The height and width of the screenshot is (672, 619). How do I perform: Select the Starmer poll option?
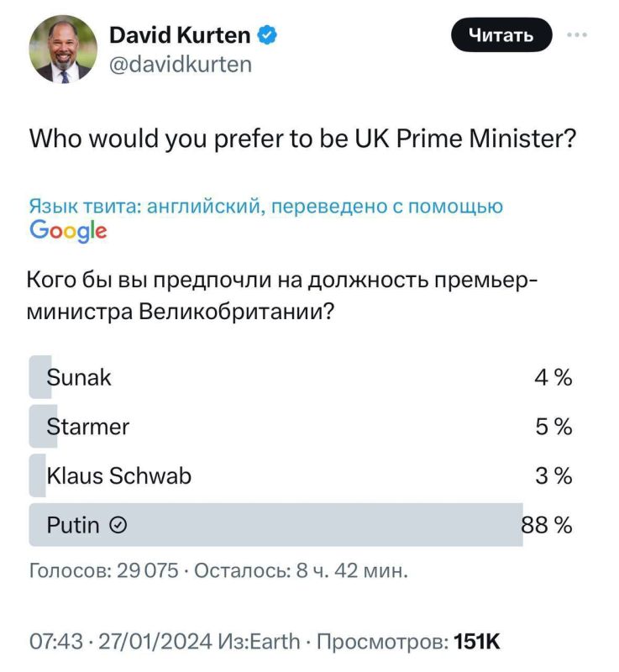pyautogui.click(x=88, y=427)
